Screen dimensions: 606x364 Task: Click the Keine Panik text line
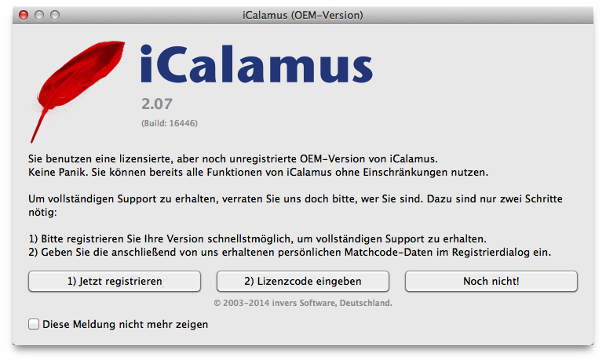click(258, 172)
